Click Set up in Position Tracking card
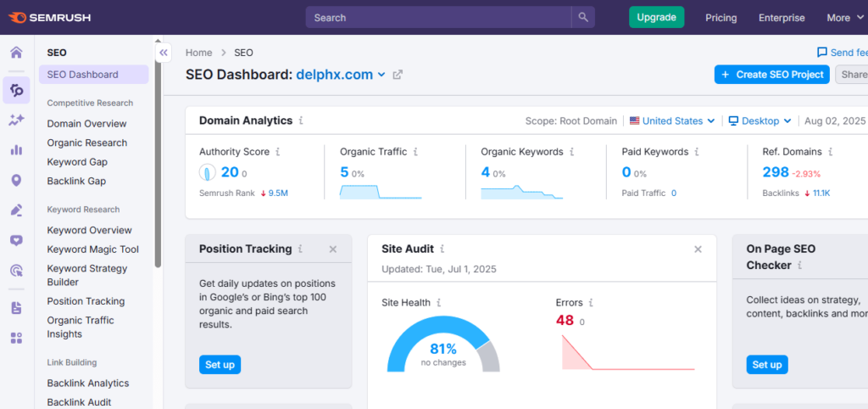Image resolution: width=868 pixels, height=409 pixels. pyautogui.click(x=220, y=365)
